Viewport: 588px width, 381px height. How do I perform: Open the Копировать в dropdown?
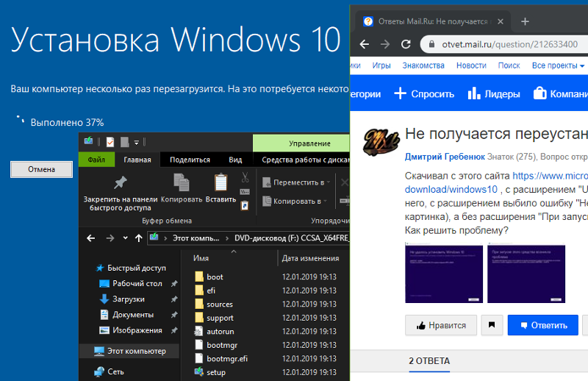(295, 202)
